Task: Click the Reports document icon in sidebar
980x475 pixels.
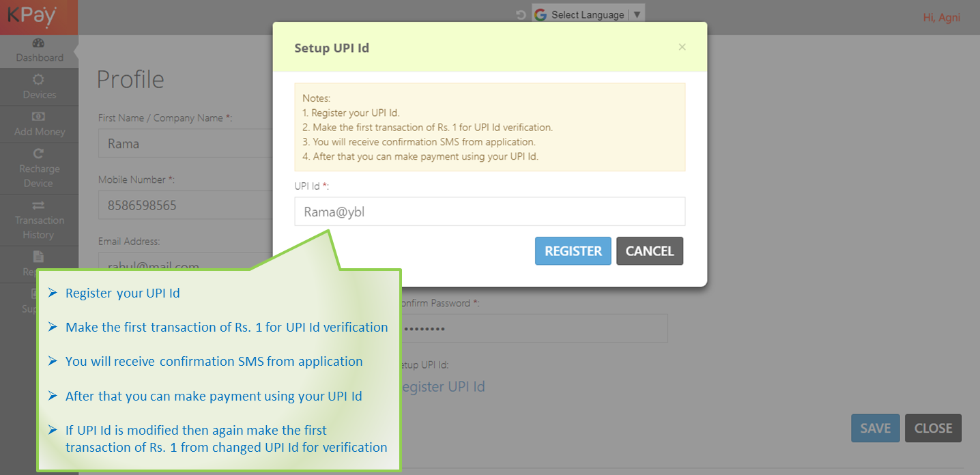Action: (39, 257)
